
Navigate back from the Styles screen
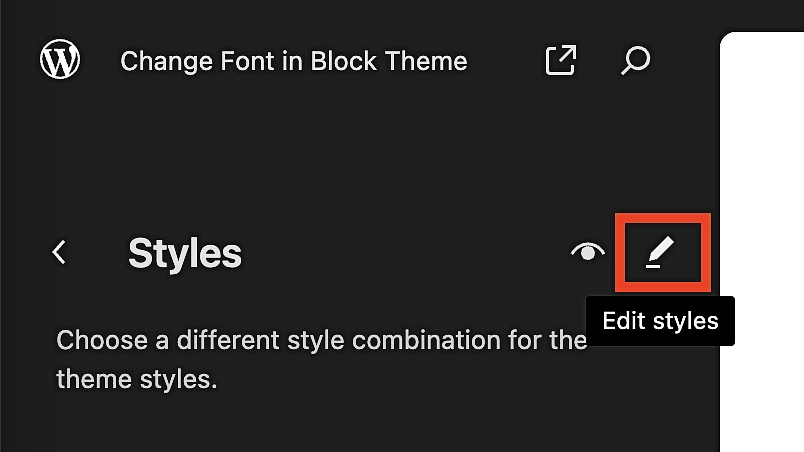59,252
